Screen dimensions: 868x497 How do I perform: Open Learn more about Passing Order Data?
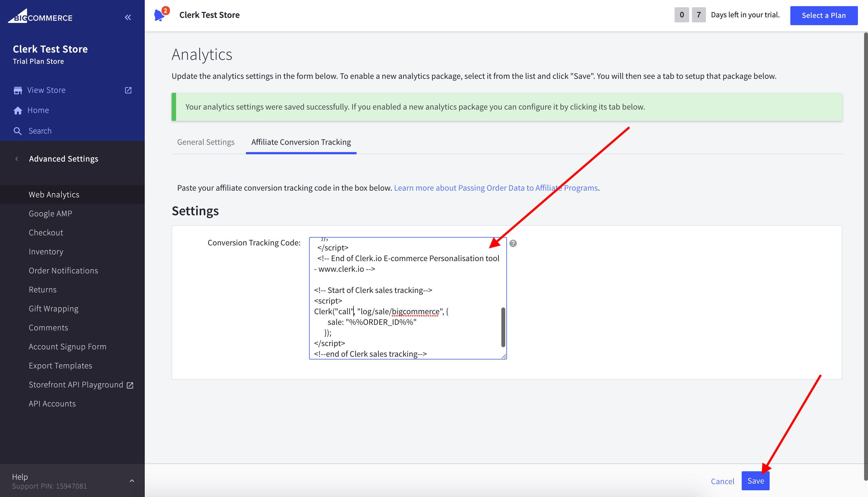coord(496,187)
